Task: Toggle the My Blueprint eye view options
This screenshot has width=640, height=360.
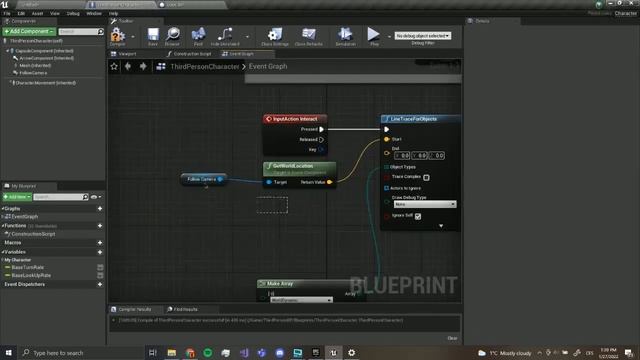Action: click(x=96, y=197)
